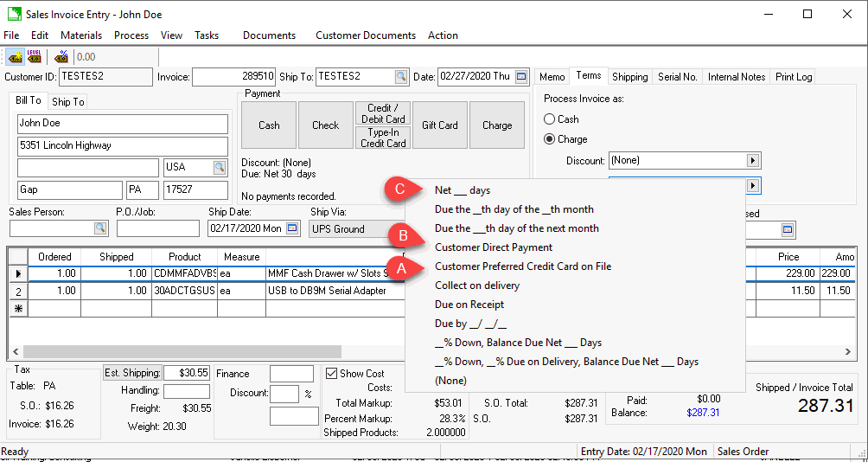Screen dimensions: 868x462
Task: Click the first price tag toolbar icon
Action: [x=16, y=57]
